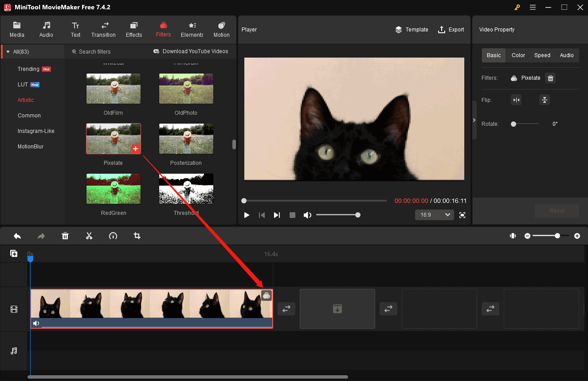Split clip with scissors tool

coord(89,236)
